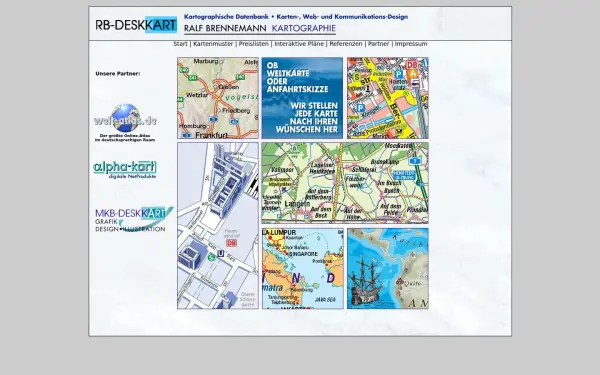
Task: Open welt-atlas.de globe partner logo
Action: (x=125, y=122)
